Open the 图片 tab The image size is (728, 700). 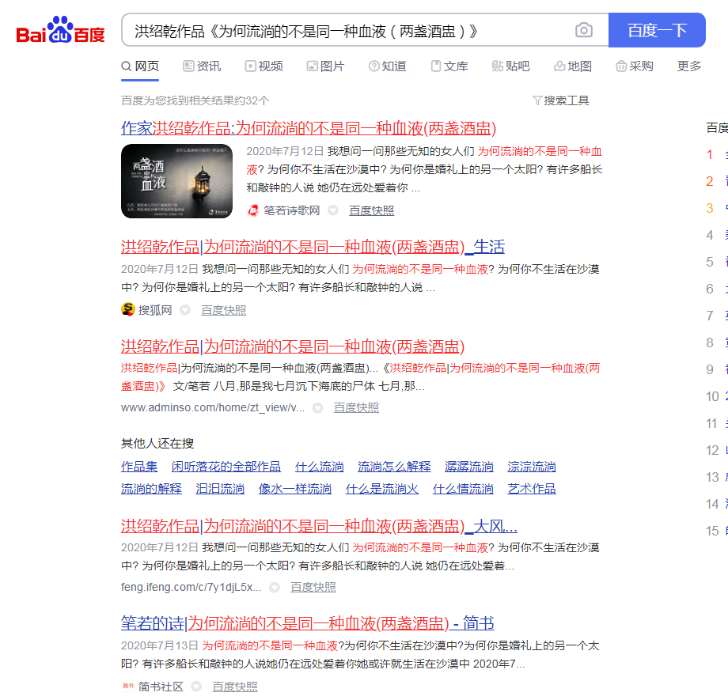325,66
